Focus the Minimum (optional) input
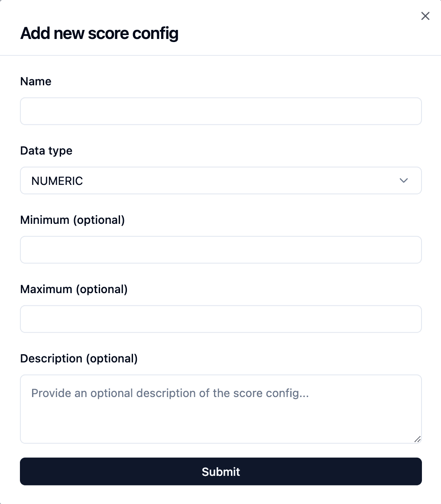441x504 pixels. tap(221, 250)
